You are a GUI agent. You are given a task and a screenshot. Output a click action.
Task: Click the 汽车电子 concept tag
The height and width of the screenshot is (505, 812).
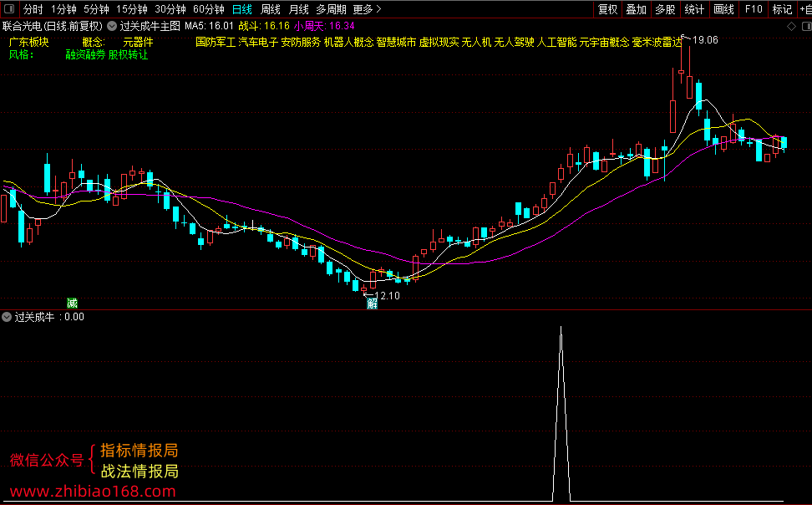pos(258,42)
